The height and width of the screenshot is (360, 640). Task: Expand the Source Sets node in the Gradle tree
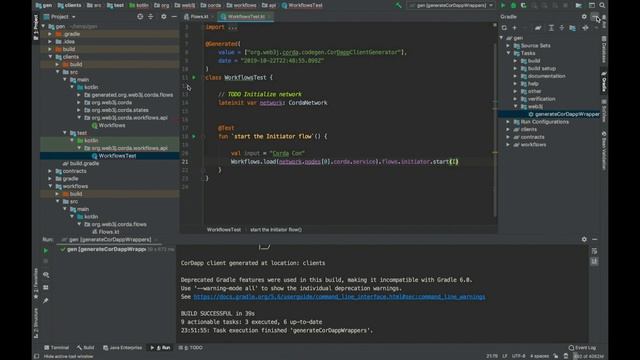click(x=508, y=46)
